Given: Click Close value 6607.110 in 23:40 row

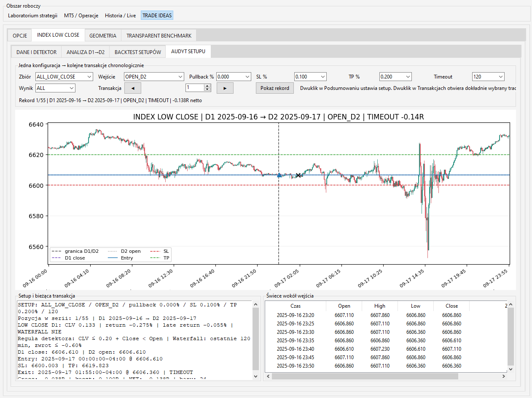Looking at the screenshot, I should [451, 349].
